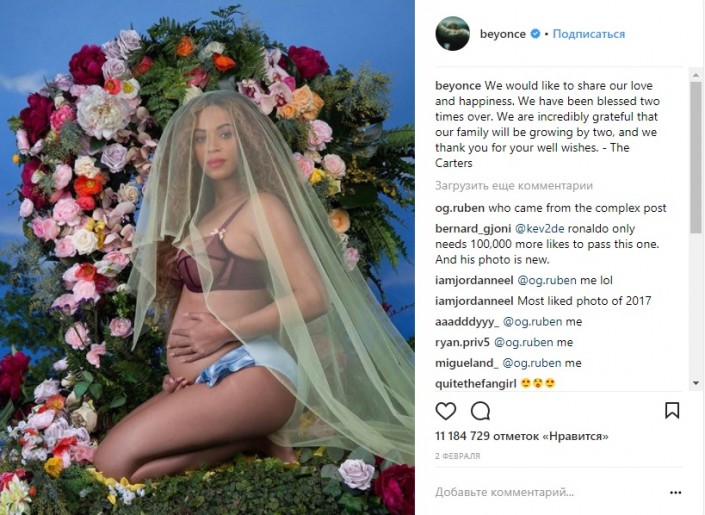705x515 pixels.
Task: Save post with the bookmark icon
Action: click(672, 411)
